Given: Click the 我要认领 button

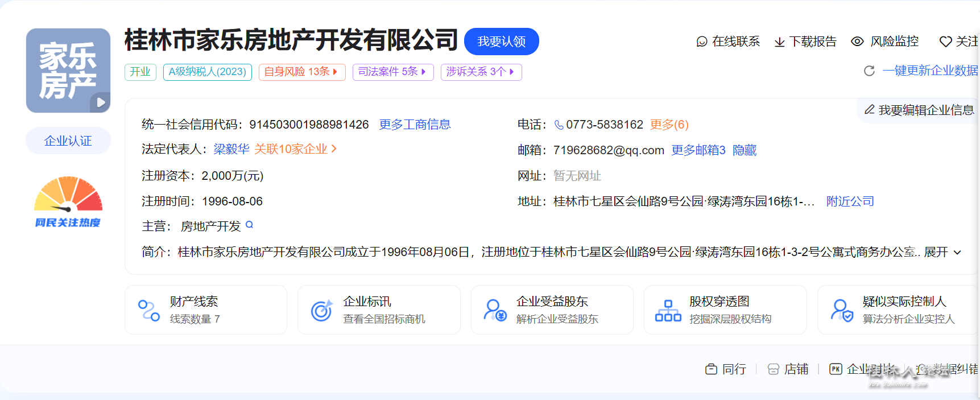Looking at the screenshot, I should [501, 42].
